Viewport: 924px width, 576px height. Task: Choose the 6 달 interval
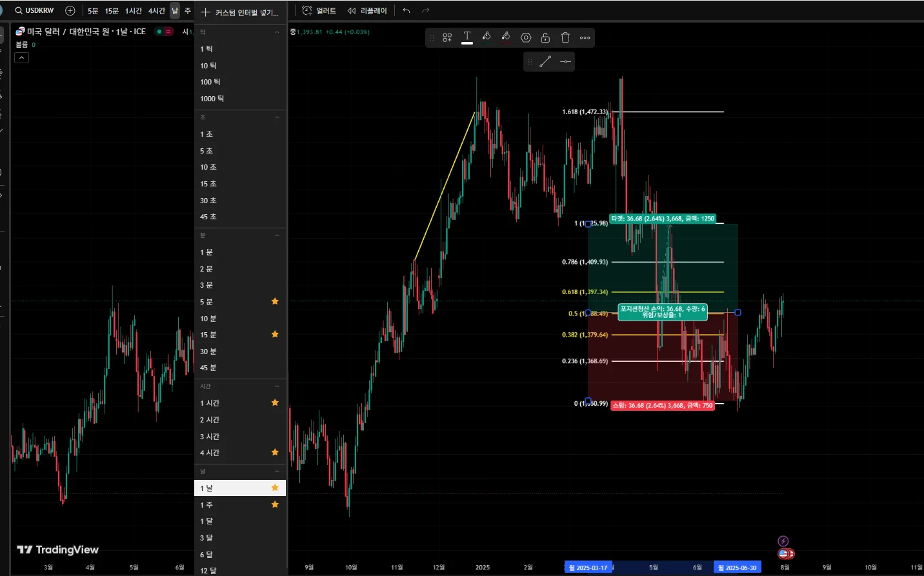point(240,555)
